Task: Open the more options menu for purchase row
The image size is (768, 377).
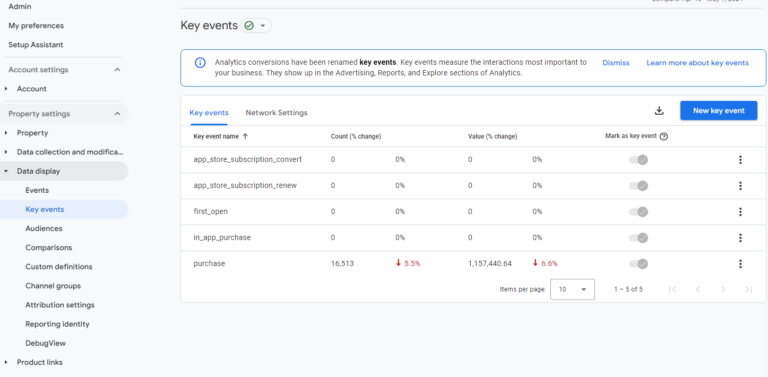Action: pos(740,264)
